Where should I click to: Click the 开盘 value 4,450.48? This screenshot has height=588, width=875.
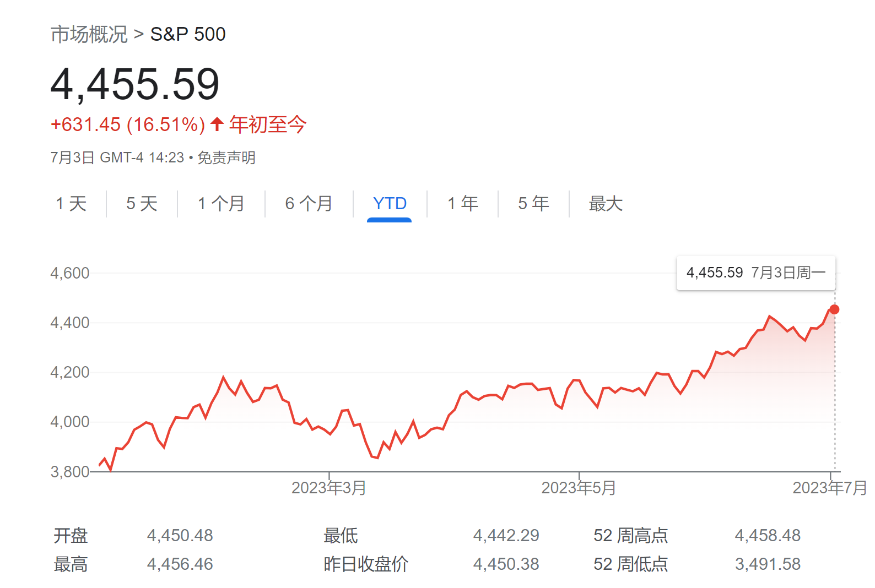[x=180, y=535]
